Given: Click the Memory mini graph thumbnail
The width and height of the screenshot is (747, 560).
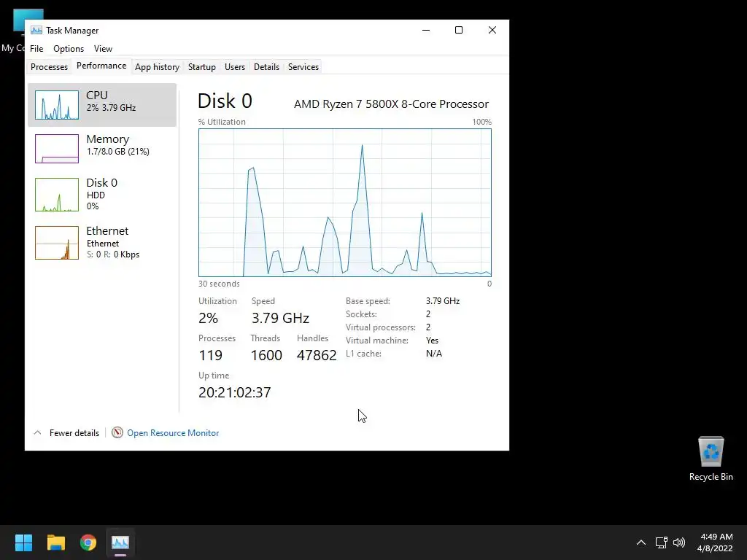Looking at the screenshot, I should (57, 149).
